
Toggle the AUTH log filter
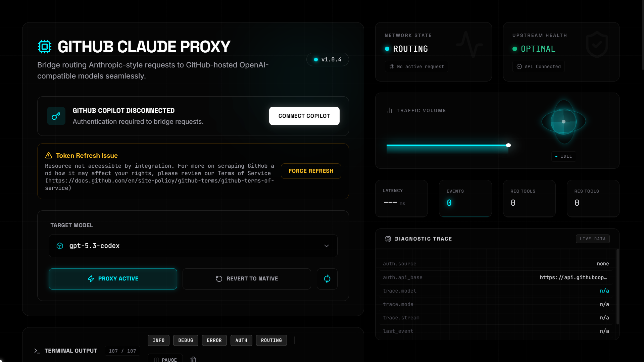point(241,340)
